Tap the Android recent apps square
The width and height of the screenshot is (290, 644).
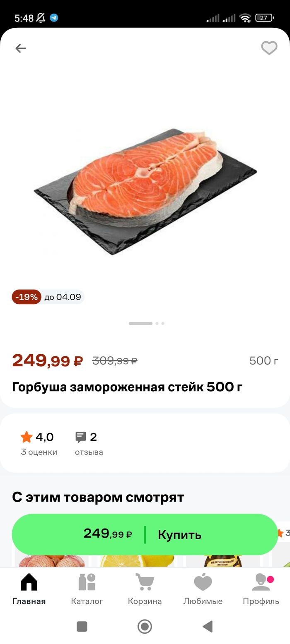[82, 627]
